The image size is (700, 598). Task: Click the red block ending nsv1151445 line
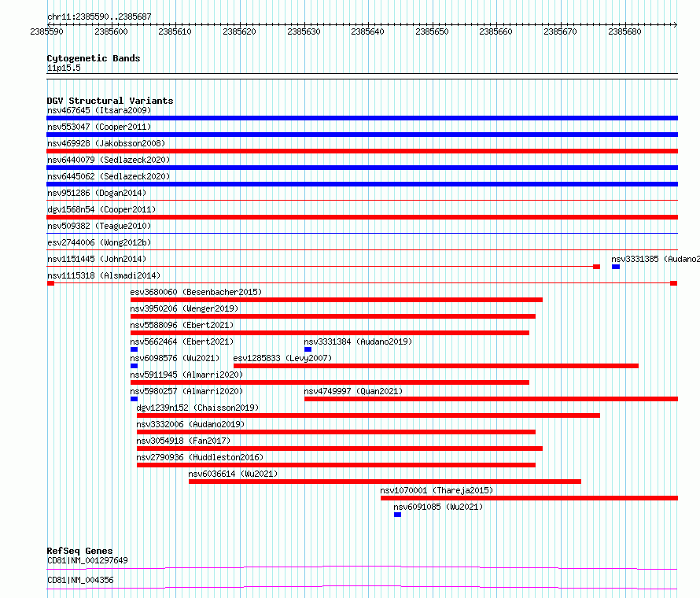click(x=596, y=267)
